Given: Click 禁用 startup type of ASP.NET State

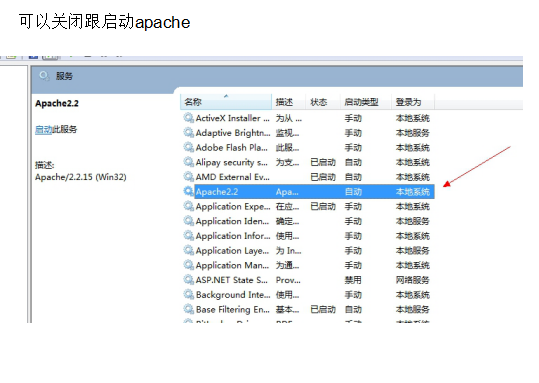Looking at the screenshot, I should [x=353, y=280].
